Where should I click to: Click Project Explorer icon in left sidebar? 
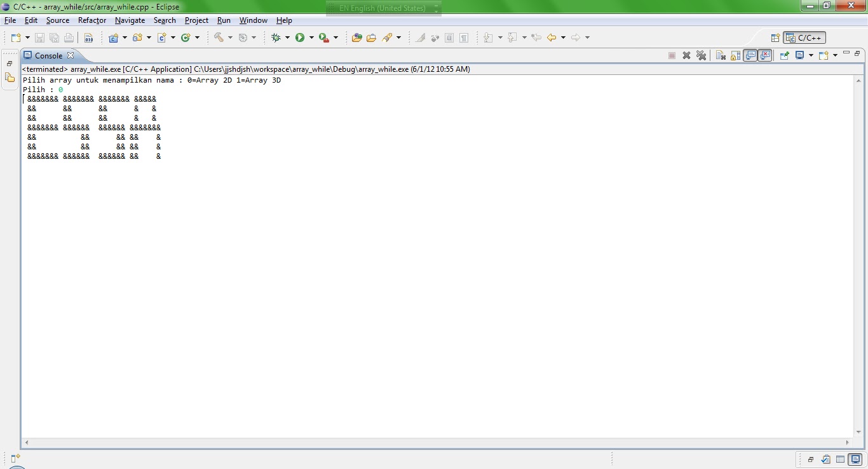(x=10, y=78)
